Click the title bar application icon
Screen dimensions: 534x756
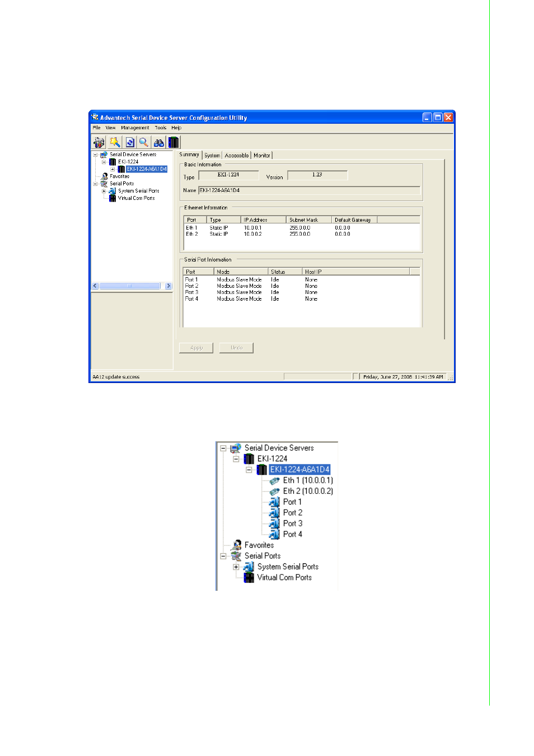click(95, 117)
